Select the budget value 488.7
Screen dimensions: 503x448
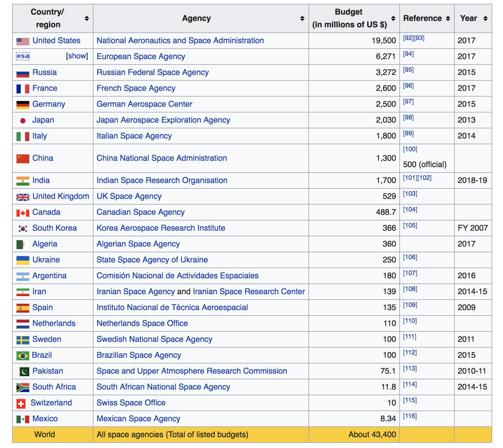(386, 212)
